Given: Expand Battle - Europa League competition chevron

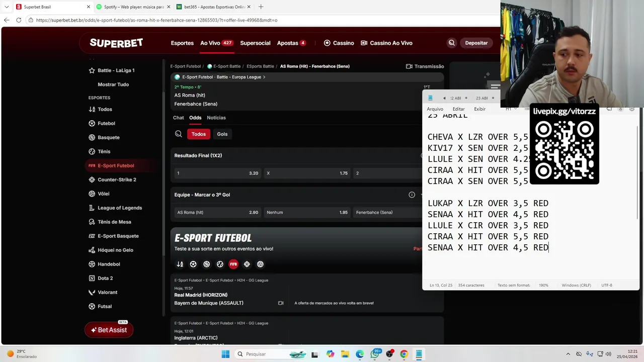Looking at the screenshot, I should click(264, 77).
